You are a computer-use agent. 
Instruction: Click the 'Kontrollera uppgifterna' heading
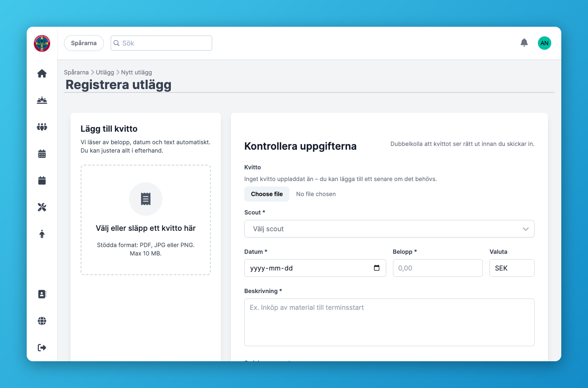[x=301, y=146]
